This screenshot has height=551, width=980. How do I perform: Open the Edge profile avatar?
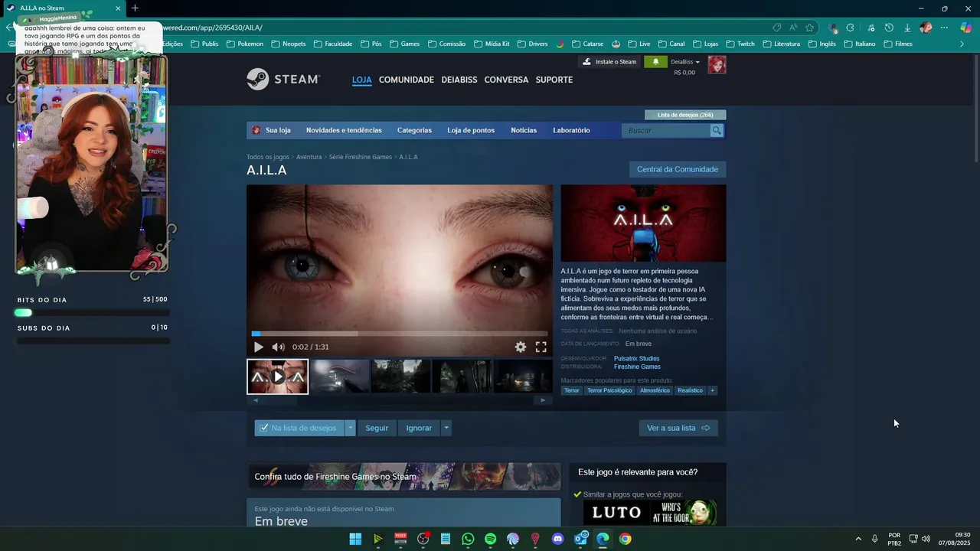pos(926,28)
